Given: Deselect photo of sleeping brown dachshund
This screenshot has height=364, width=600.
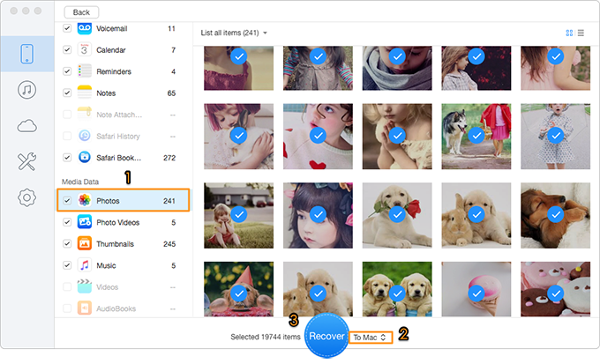Looking at the screenshot, I should pos(556,214).
